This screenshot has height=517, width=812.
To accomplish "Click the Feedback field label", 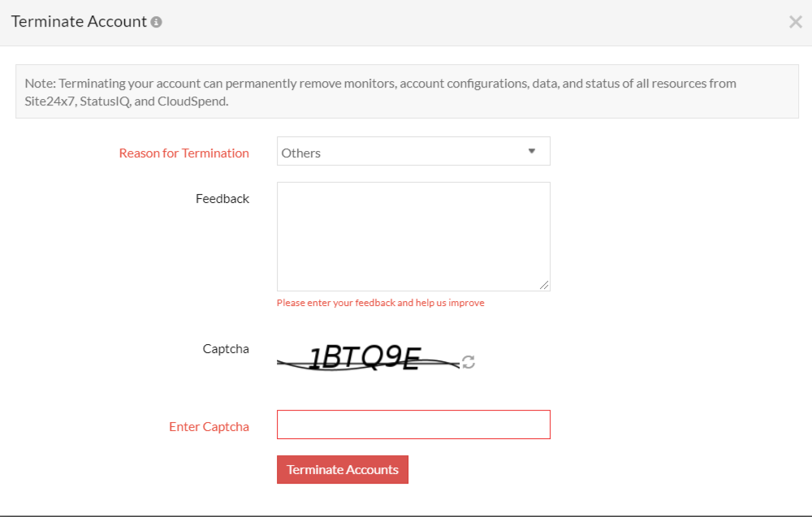I will [x=222, y=199].
